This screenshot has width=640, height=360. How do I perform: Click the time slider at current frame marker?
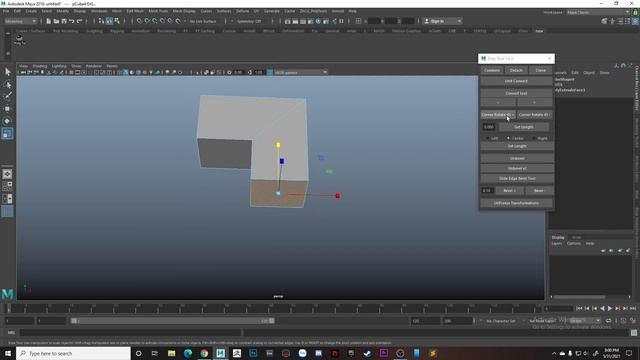click(9, 309)
